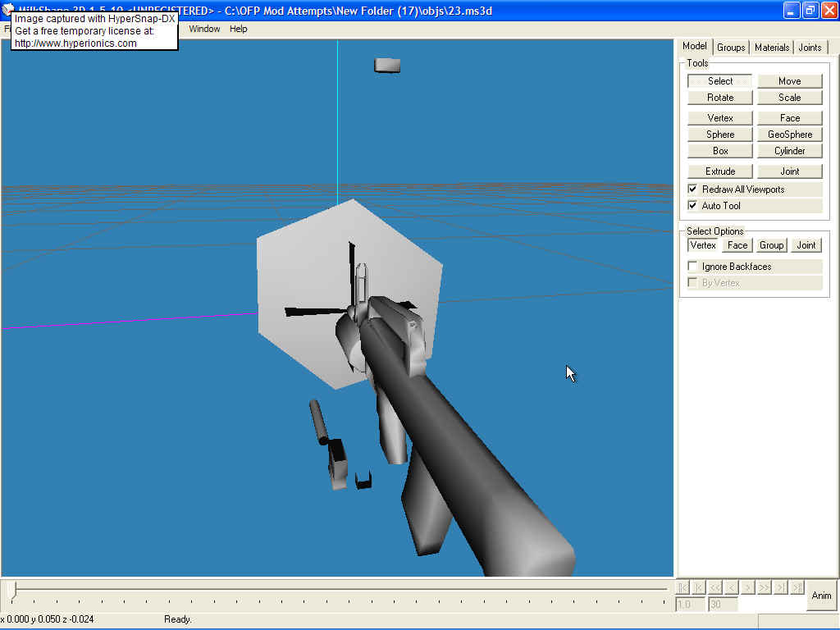Select the GeoSphere primitive tool
Screen dimensions: 840x630
(x=789, y=135)
